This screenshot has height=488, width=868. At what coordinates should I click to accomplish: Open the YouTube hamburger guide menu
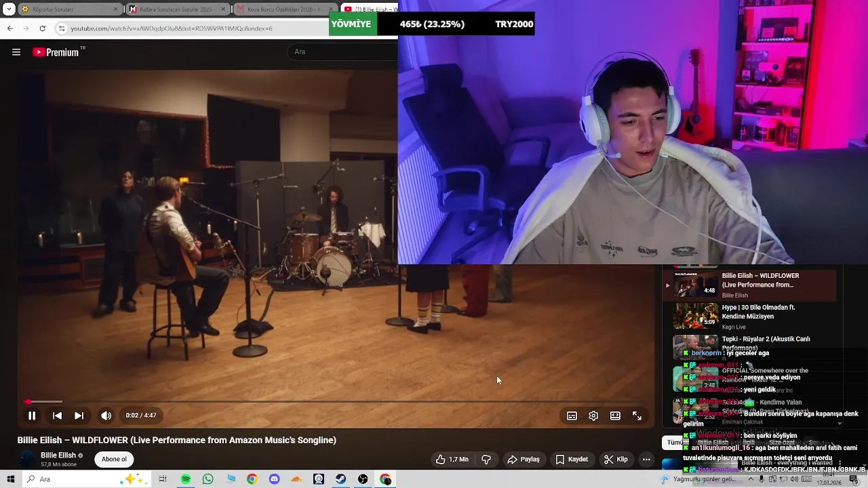pos(16,52)
